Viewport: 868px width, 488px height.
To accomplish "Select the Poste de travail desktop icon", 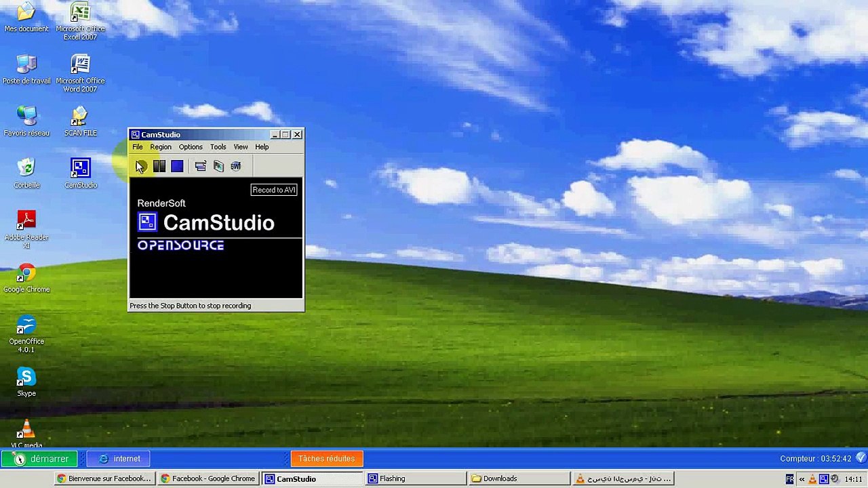I will click(x=26, y=69).
